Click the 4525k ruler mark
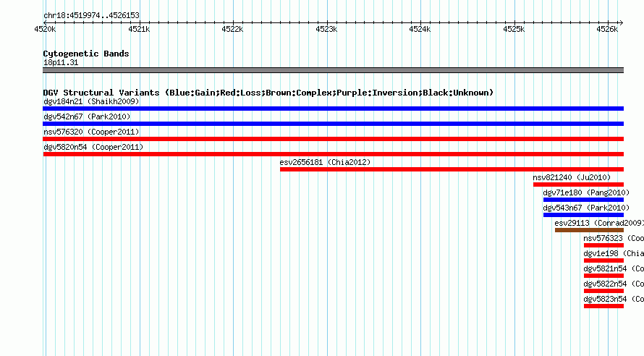 (x=514, y=29)
